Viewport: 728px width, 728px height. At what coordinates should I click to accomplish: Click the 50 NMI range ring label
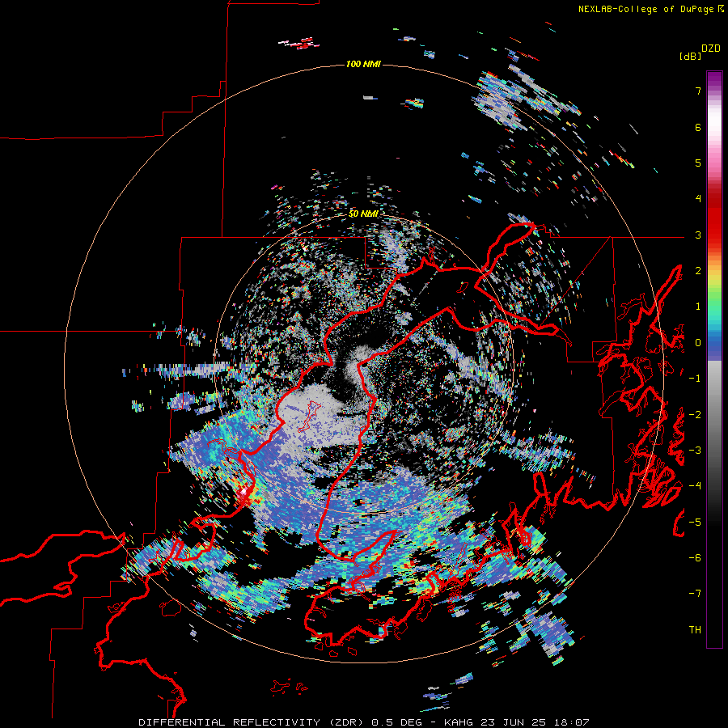pyautogui.click(x=363, y=214)
